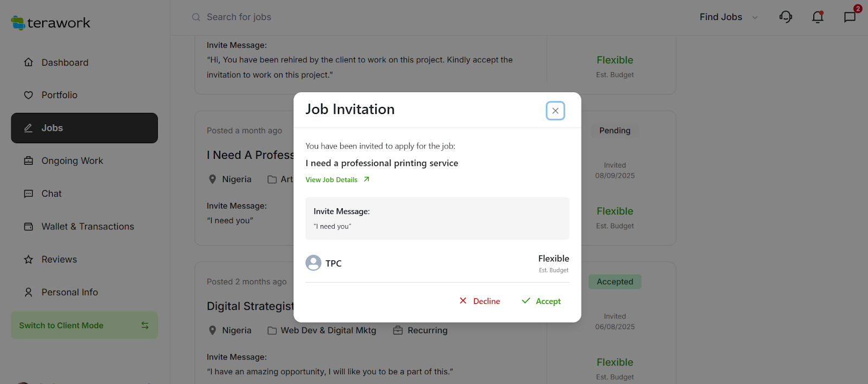Click the swap arrows icon in mode button

[145, 325]
